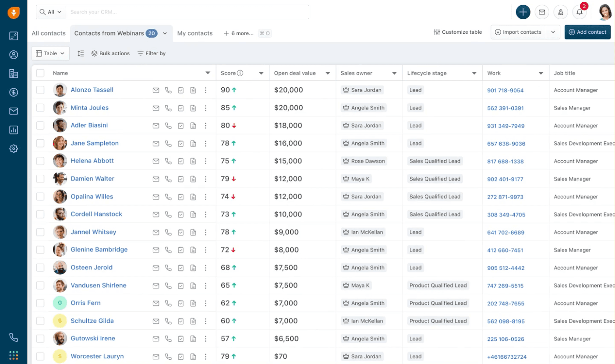The height and width of the screenshot is (364, 615).
Task: Add note for Jane Sampleton
Action: coord(193,143)
